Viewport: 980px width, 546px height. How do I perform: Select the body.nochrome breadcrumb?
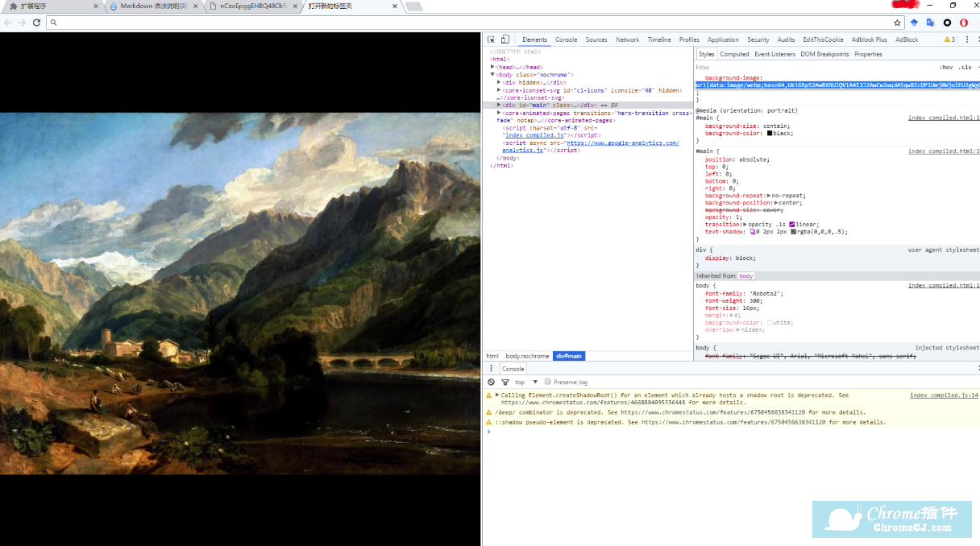pos(527,356)
